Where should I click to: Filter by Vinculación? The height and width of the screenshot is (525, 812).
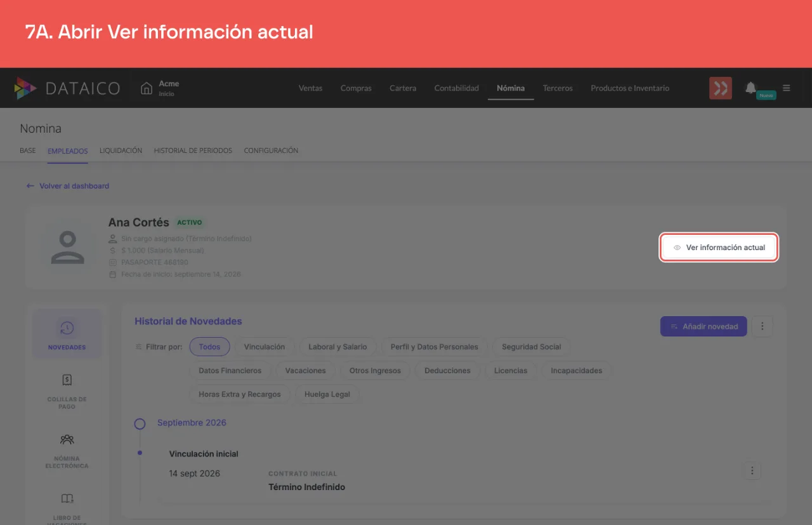[265, 347]
